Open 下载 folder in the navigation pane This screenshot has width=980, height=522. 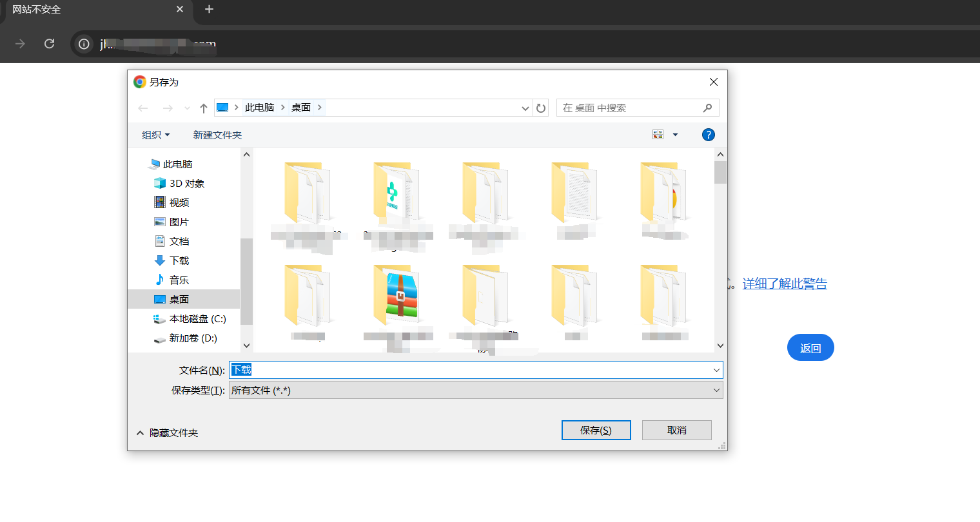click(x=171, y=261)
